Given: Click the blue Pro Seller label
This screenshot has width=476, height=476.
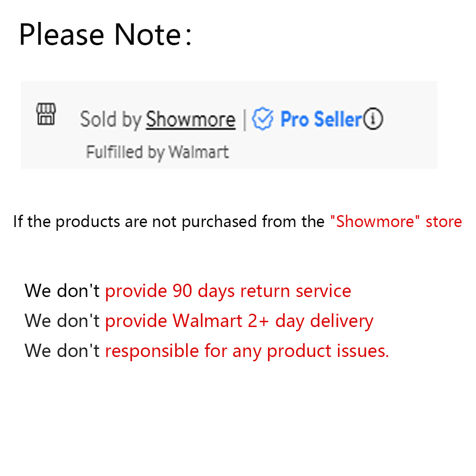Looking at the screenshot, I should tap(321, 119).
